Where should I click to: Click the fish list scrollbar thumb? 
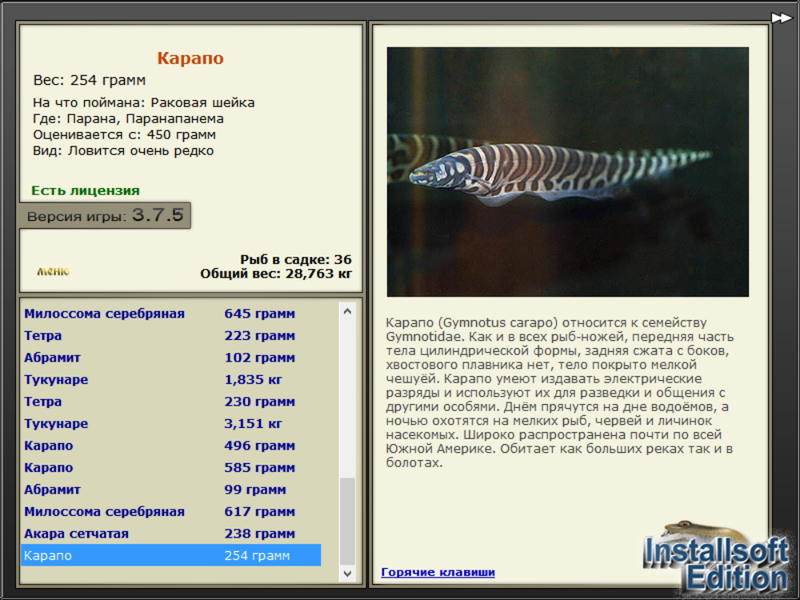pyautogui.click(x=347, y=521)
